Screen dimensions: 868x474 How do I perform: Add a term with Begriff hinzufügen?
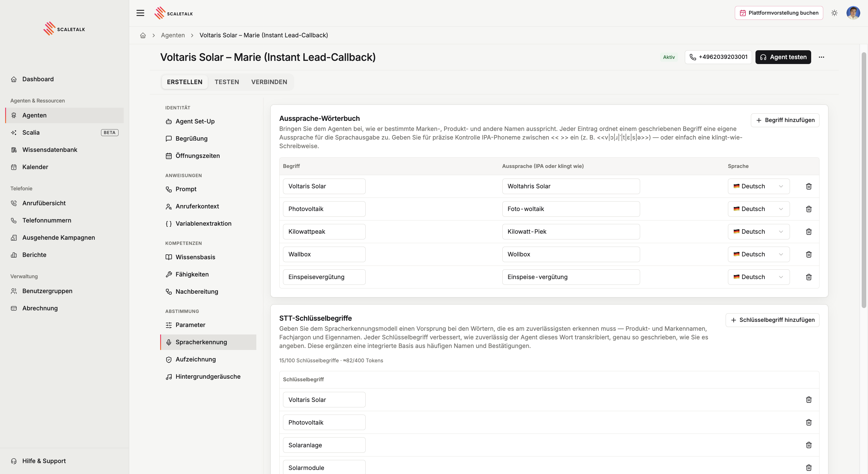[785, 120]
